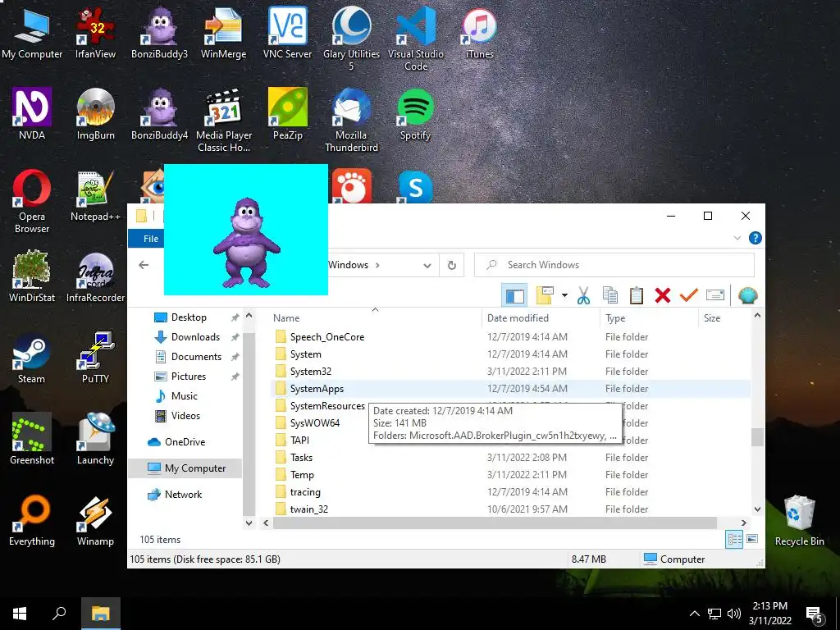Open the Windows Start menu

[20, 614]
